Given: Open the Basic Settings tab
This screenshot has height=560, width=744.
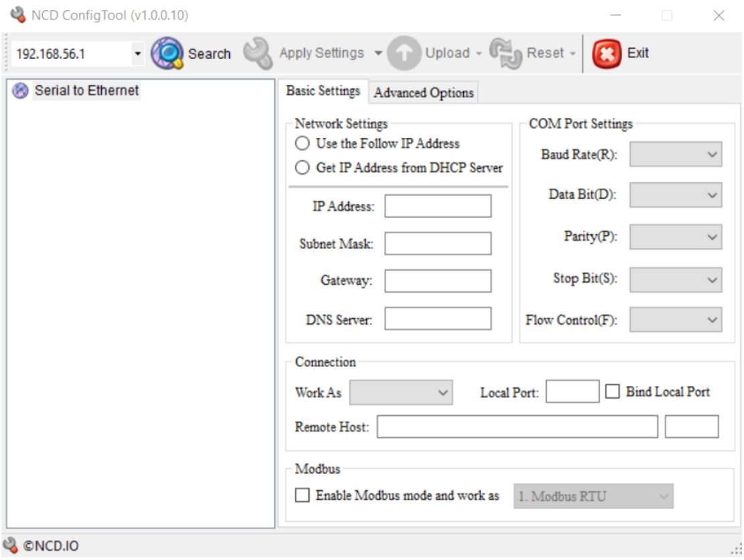Looking at the screenshot, I should click(x=323, y=91).
